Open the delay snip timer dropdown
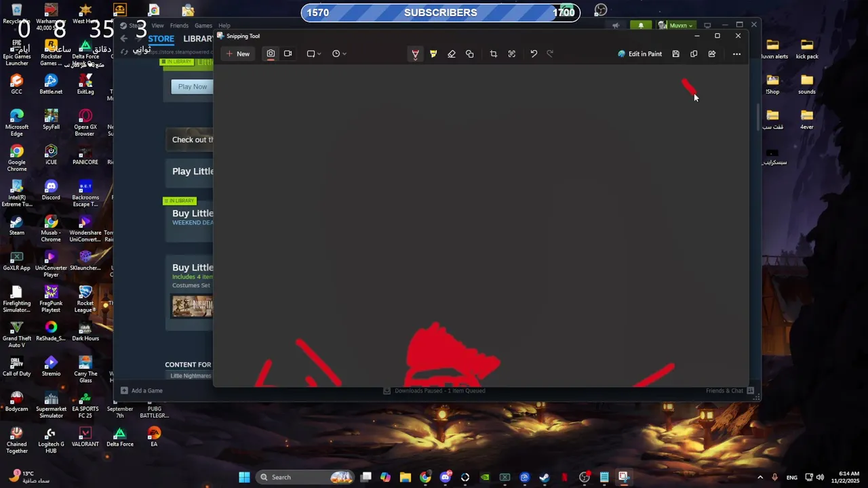The image size is (868, 488). [339, 54]
